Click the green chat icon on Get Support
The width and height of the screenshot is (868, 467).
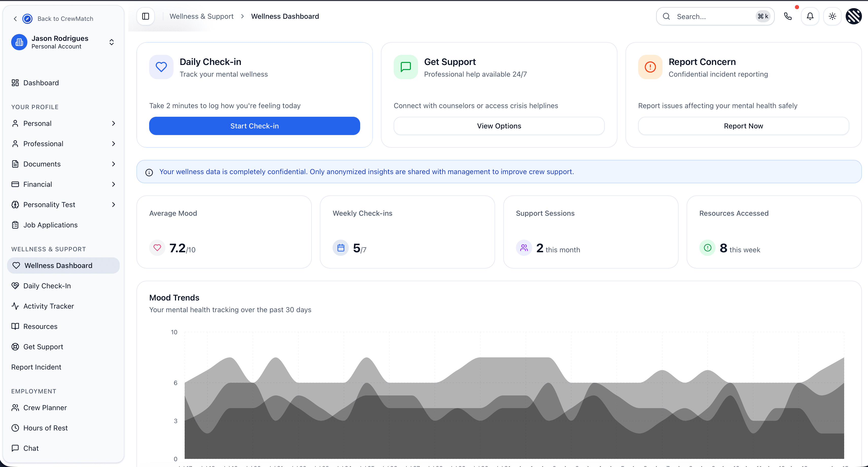405,67
